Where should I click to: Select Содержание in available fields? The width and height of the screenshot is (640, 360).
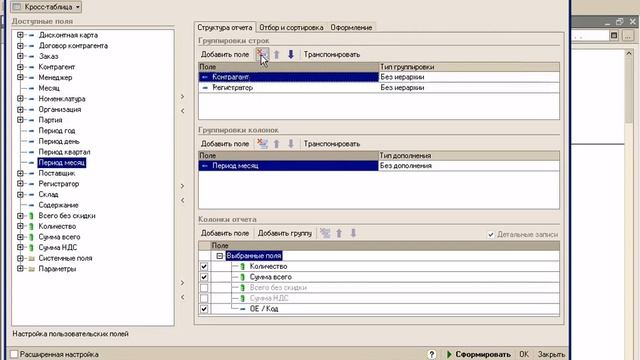tap(58, 205)
